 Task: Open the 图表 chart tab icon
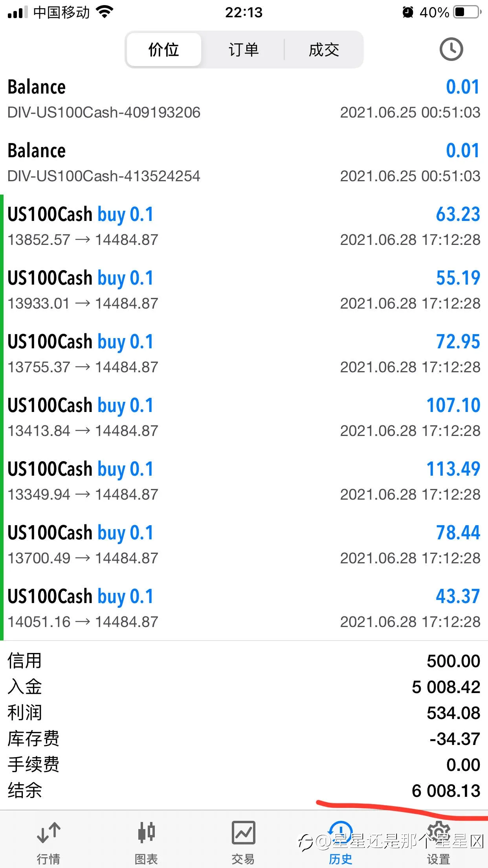click(x=146, y=833)
